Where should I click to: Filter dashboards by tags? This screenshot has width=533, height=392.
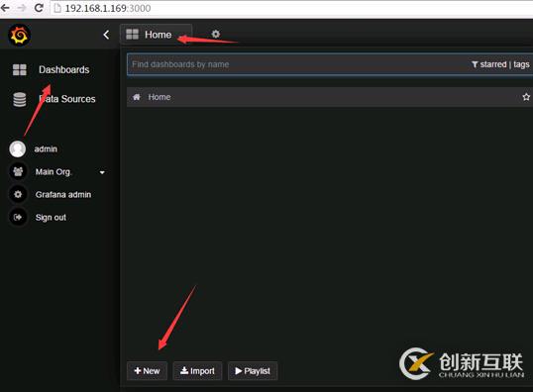pyautogui.click(x=521, y=64)
